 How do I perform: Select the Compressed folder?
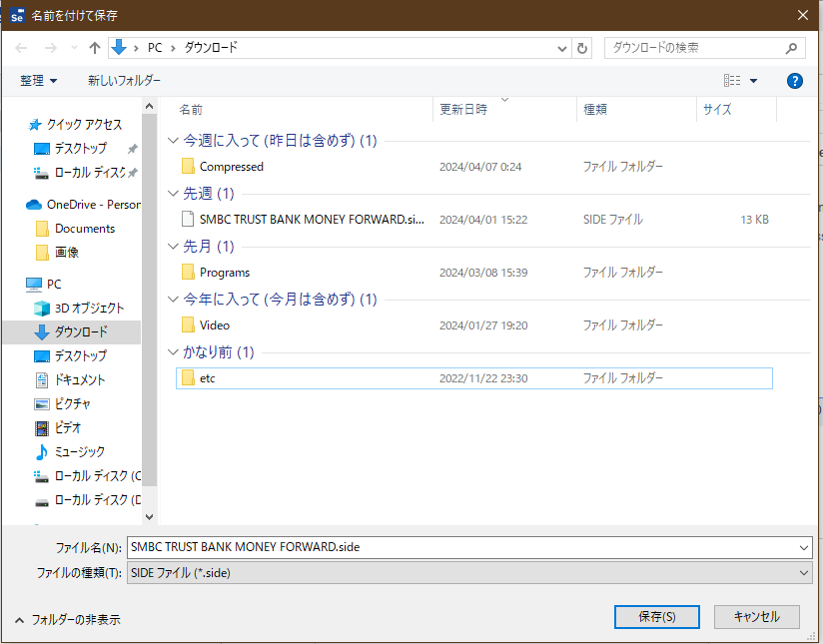tap(474, 167)
